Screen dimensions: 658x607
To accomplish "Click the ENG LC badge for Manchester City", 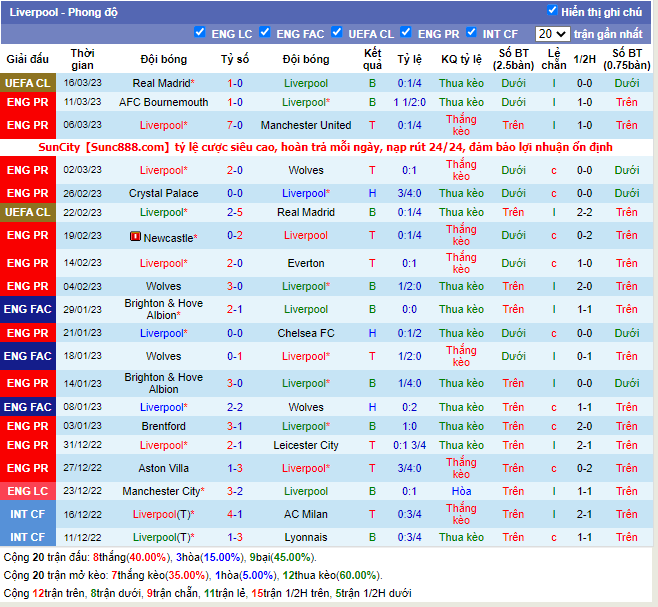I will [x=27, y=491].
